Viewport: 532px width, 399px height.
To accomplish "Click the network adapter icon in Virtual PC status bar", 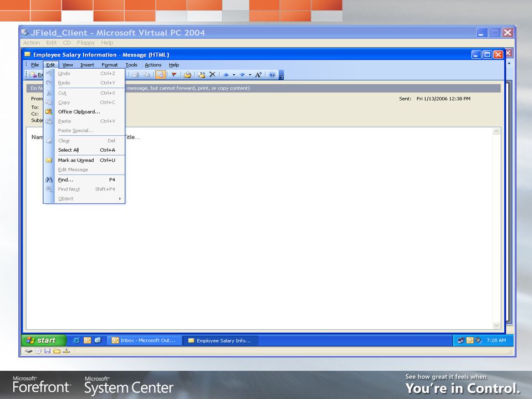I will point(66,351).
